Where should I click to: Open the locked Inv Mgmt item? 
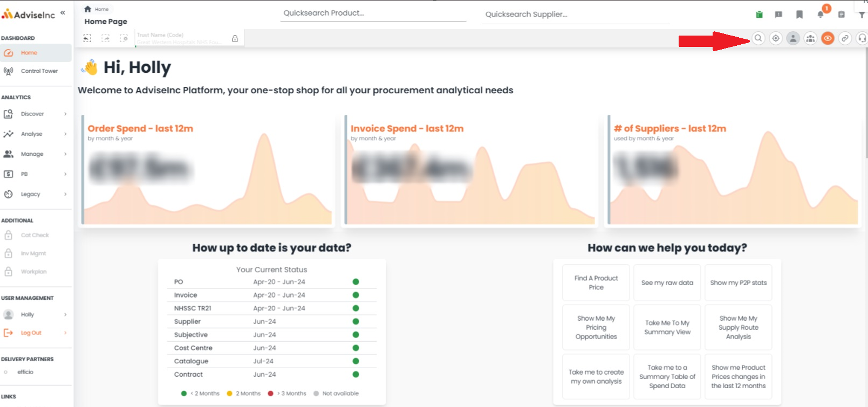[36, 253]
